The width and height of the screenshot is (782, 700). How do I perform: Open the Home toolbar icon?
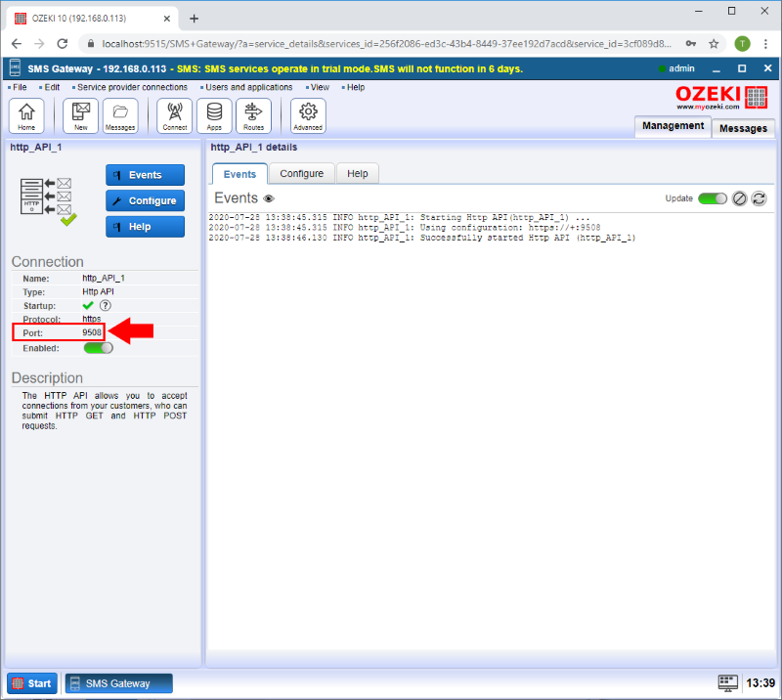(x=26, y=115)
